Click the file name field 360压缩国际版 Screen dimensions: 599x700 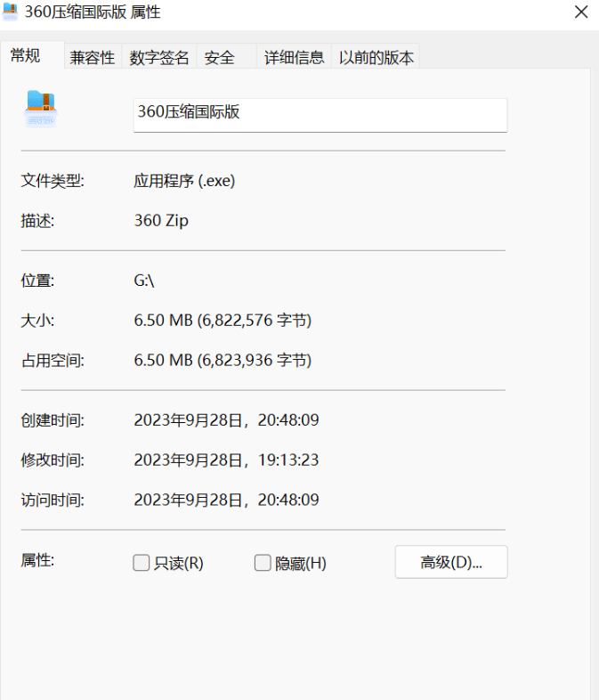320,114
